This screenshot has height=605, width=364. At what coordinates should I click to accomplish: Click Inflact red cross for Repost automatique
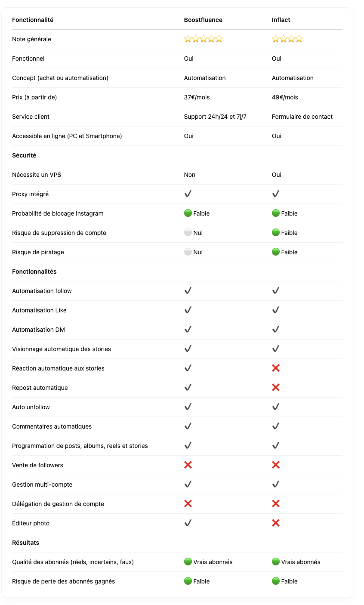click(276, 388)
